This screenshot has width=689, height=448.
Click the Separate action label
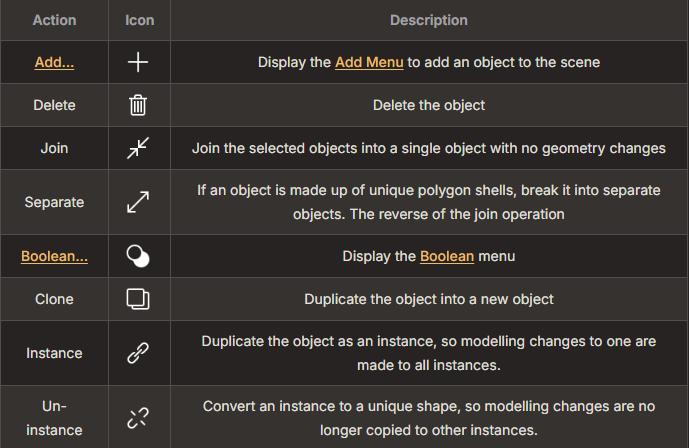point(54,202)
